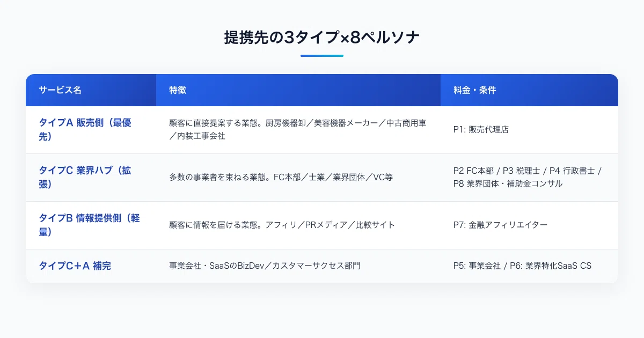Click the 顧客に情報を届ける業態 description cell

282,225
